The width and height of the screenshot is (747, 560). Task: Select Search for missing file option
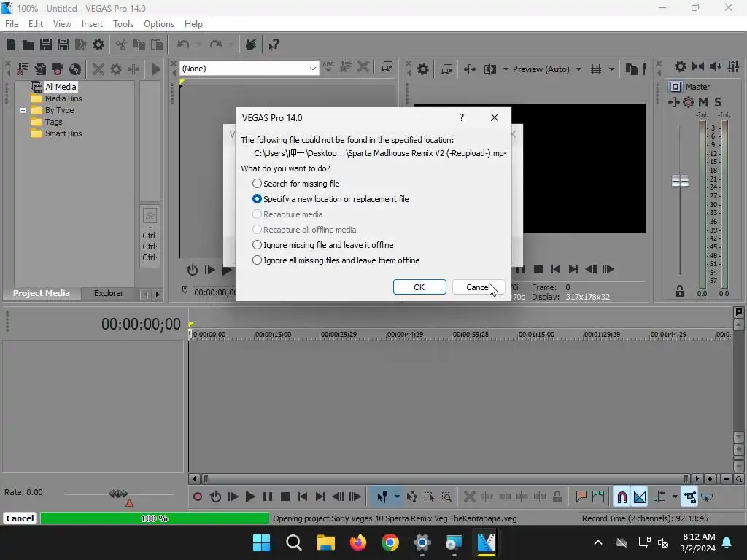(x=296, y=184)
